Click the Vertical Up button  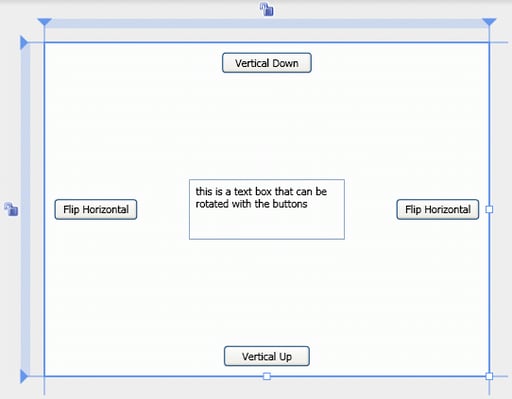pos(267,356)
